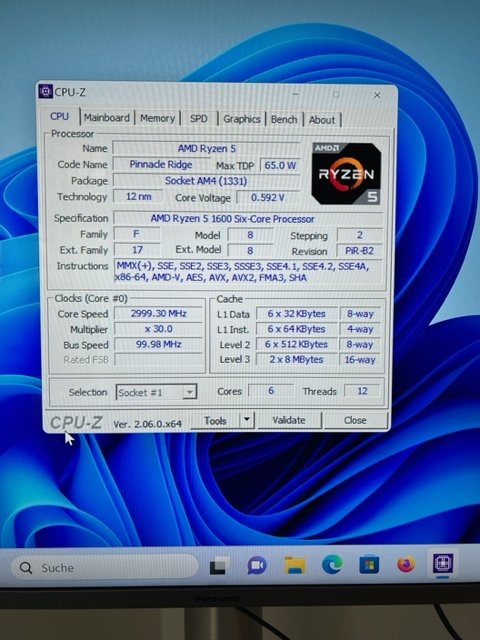Screen dimensions: 480x640
Task: Open Task View from the taskbar
Action: 218,566
